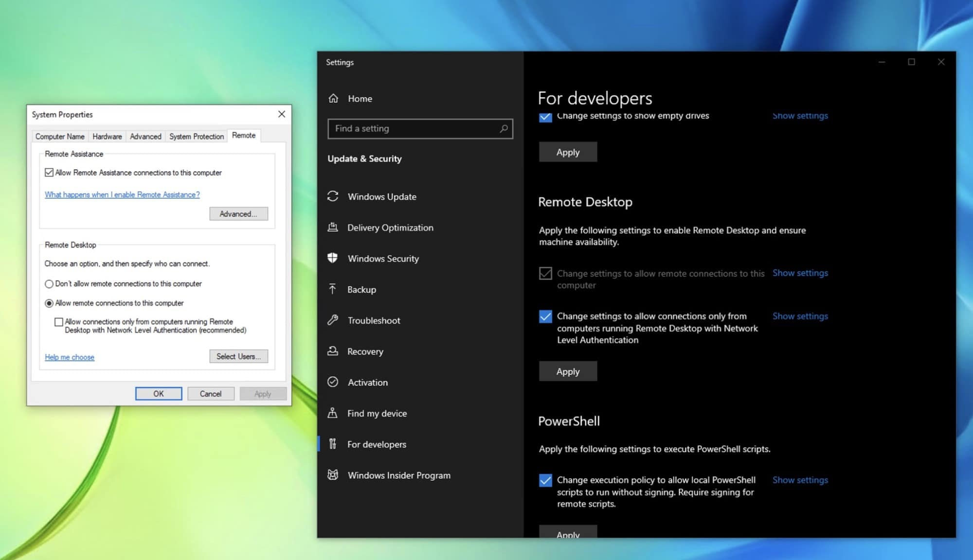Click Cancel in System Properties
The image size is (973, 560).
(211, 394)
